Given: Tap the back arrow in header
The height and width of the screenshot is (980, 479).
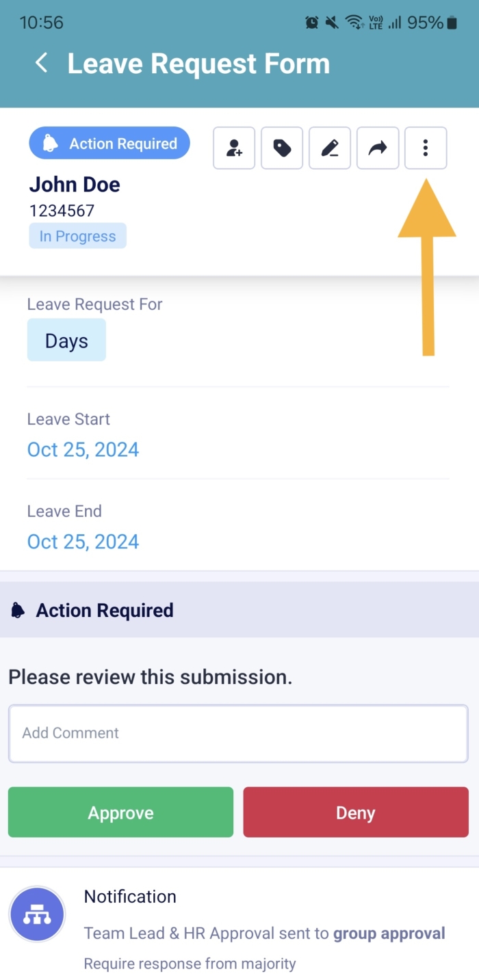Looking at the screenshot, I should [42, 64].
